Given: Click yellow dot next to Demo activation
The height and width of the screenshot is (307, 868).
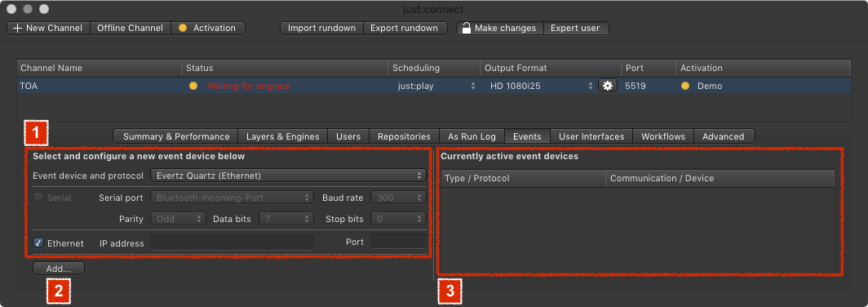Looking at the screenshot, I should point(685,86).
